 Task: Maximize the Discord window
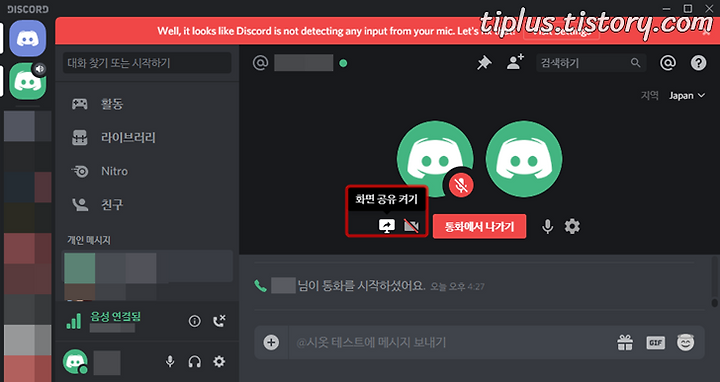click(x=688, y=8)
